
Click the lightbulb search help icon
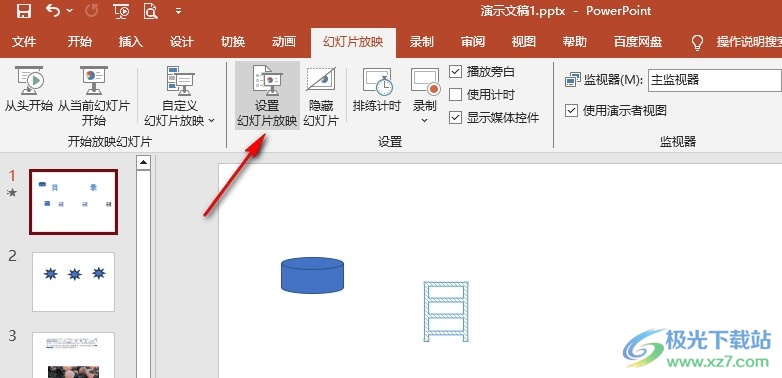click(x=697, y=42)
